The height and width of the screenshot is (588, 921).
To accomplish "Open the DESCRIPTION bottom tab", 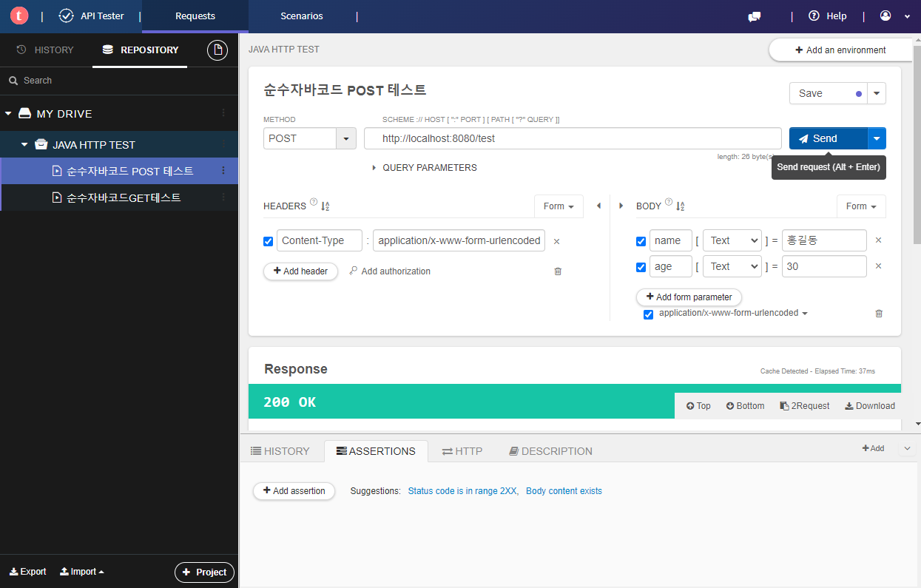I will point(551,451).
